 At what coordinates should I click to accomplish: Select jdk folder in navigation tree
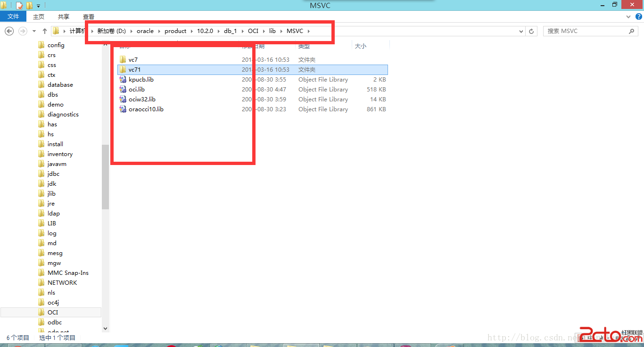(x=52, y=184)
